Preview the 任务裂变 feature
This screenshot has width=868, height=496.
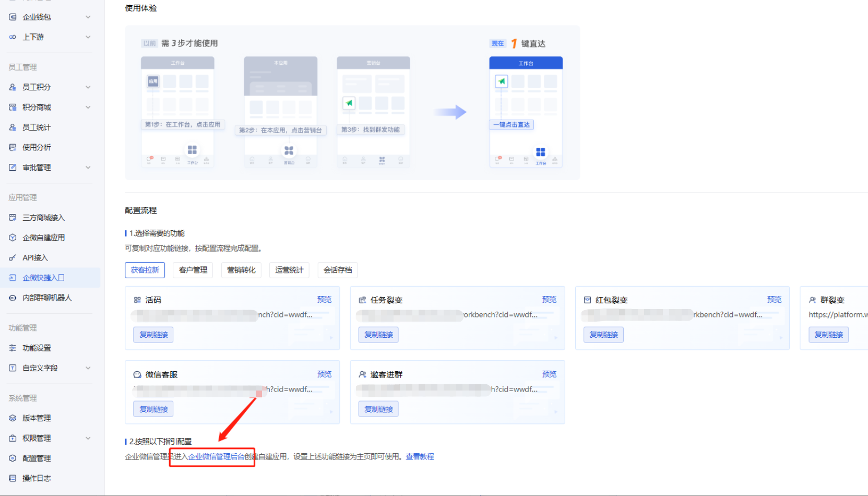click(549, 300)
